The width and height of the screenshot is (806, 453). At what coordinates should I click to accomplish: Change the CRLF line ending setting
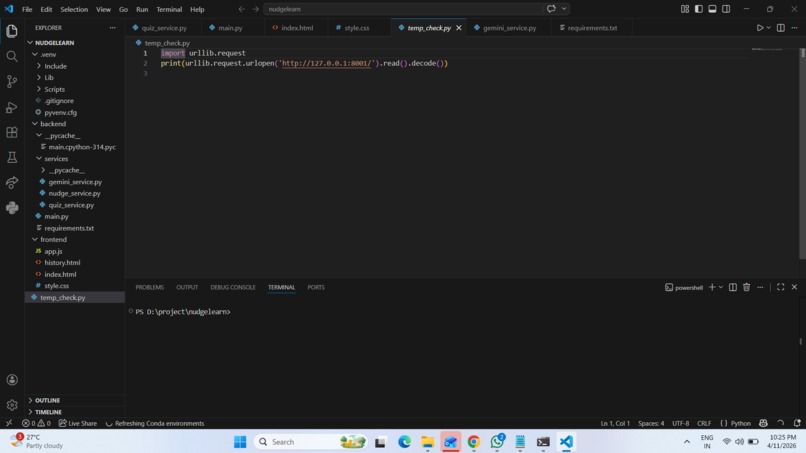click(x=704, y=423)
